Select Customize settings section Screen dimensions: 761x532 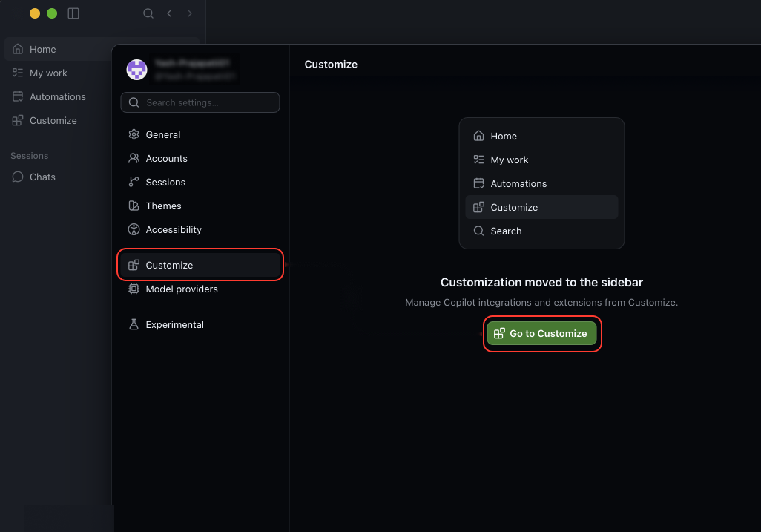(200, 265)
